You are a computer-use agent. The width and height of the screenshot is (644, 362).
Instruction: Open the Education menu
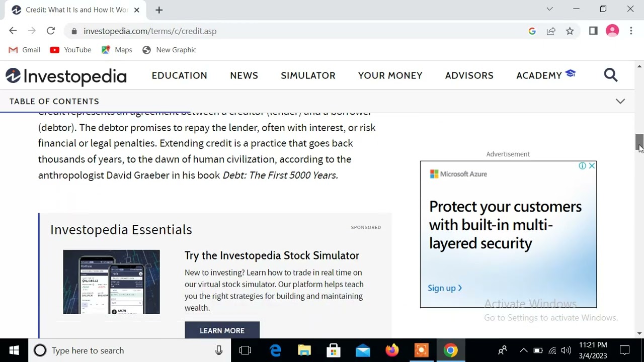click(179, 75)
